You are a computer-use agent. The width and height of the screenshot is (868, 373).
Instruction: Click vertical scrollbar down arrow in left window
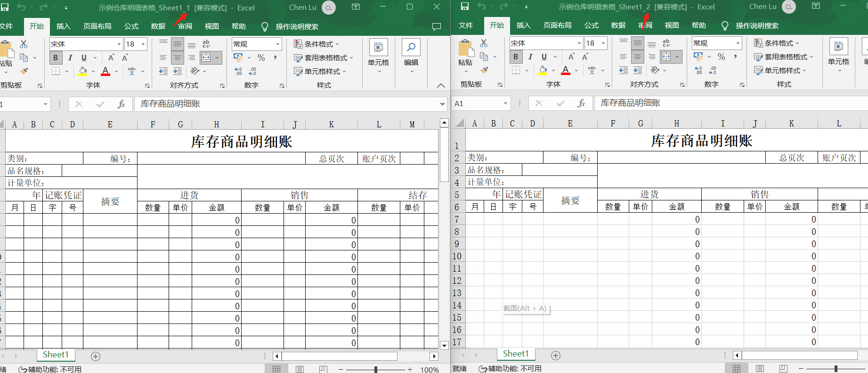(444, 345)
